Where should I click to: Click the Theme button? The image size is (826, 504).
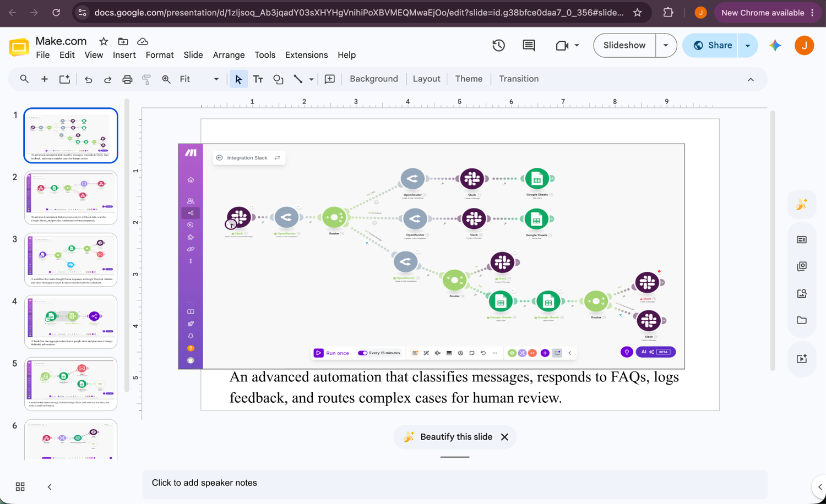(x=469, y=79)
